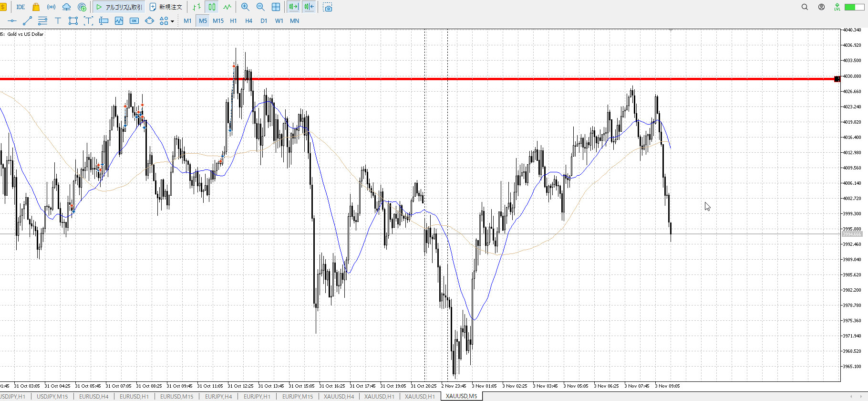The width and height of the screenshot is (868, 401).
Task: Toggle chart shift from right edge
Action: tap(309, 7)
